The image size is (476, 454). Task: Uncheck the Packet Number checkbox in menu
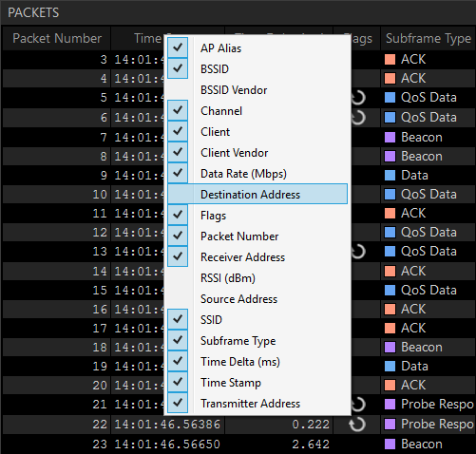click(178, 236)
